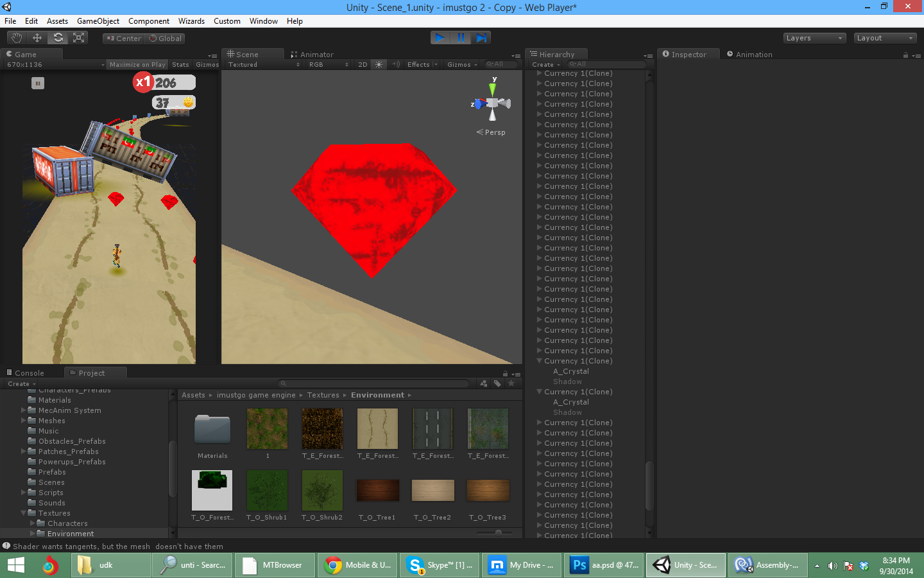Open RGB render mode dropdown
This screenshot has height=578, width=924.
(x=329, y=64)
